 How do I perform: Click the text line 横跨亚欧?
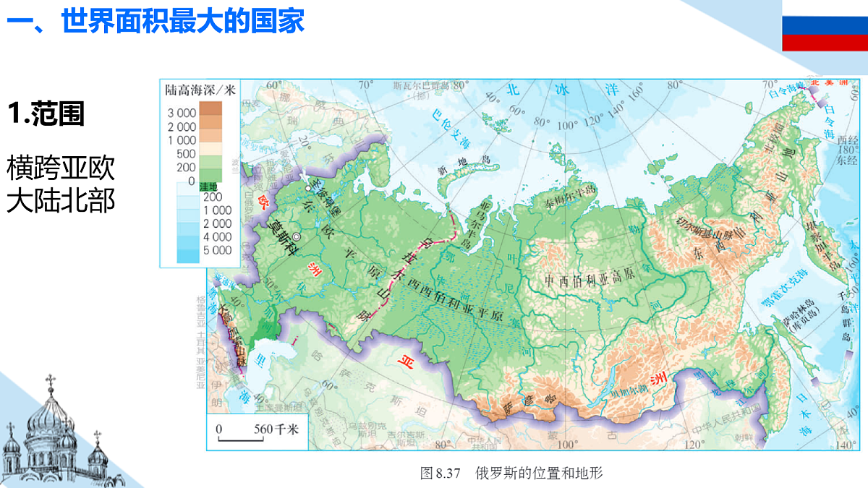[x=61, y=168]
